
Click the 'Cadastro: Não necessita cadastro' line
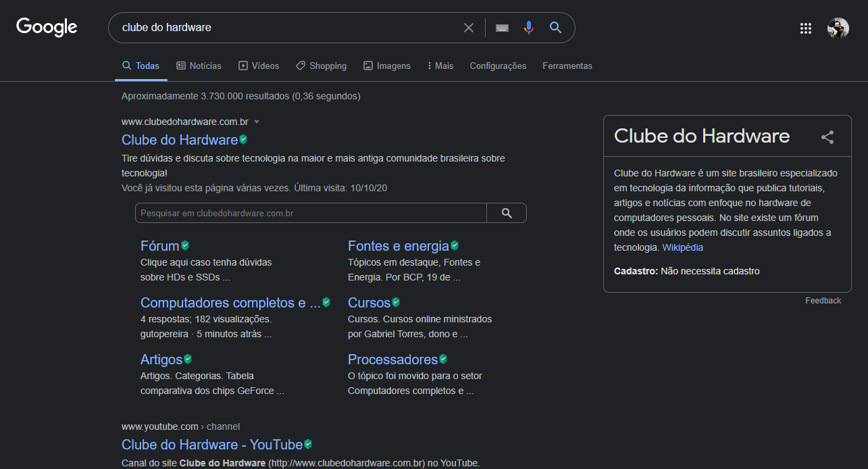click(x=687, y=271)
